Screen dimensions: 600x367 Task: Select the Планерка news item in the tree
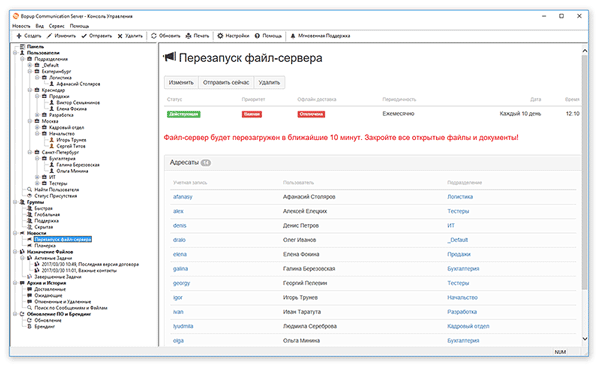pos(45,246)
